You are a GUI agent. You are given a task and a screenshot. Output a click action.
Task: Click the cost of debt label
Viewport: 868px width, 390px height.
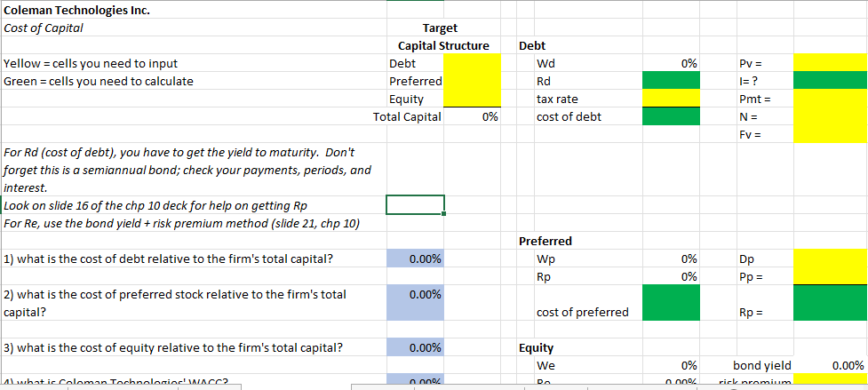click(569, 116)
